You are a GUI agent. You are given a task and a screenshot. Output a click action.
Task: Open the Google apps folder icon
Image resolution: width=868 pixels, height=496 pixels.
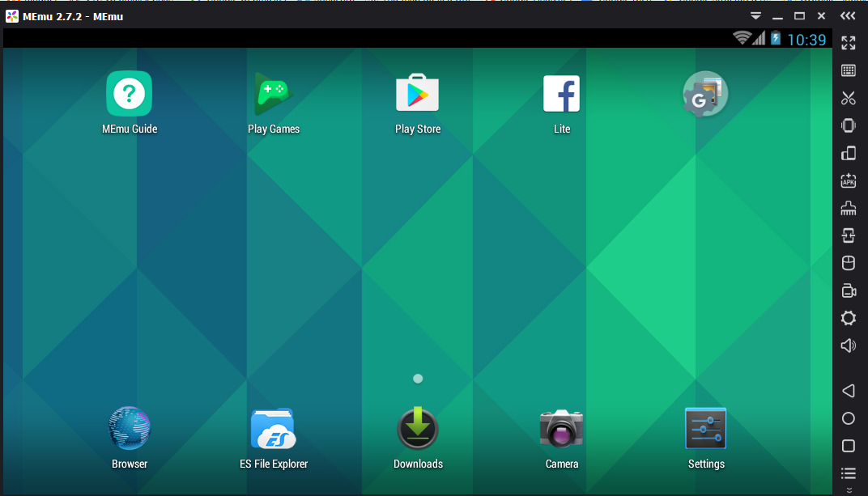(x=705, y=94)
